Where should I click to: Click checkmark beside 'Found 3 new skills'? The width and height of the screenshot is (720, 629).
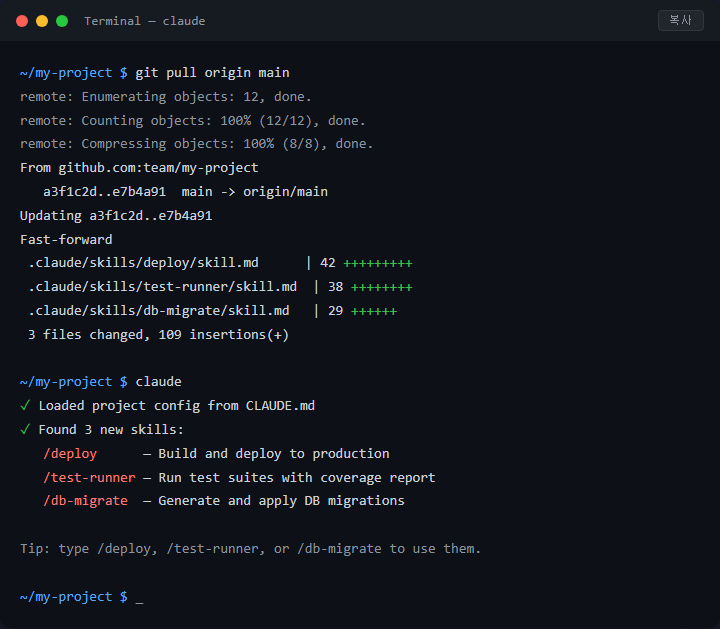[x=25, y=429]
